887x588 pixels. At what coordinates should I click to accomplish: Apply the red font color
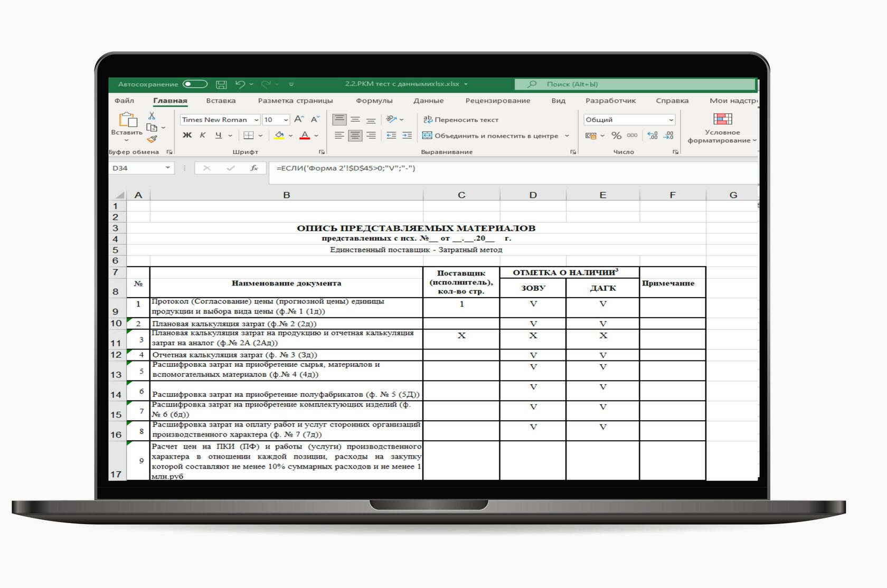click(305, 136)
